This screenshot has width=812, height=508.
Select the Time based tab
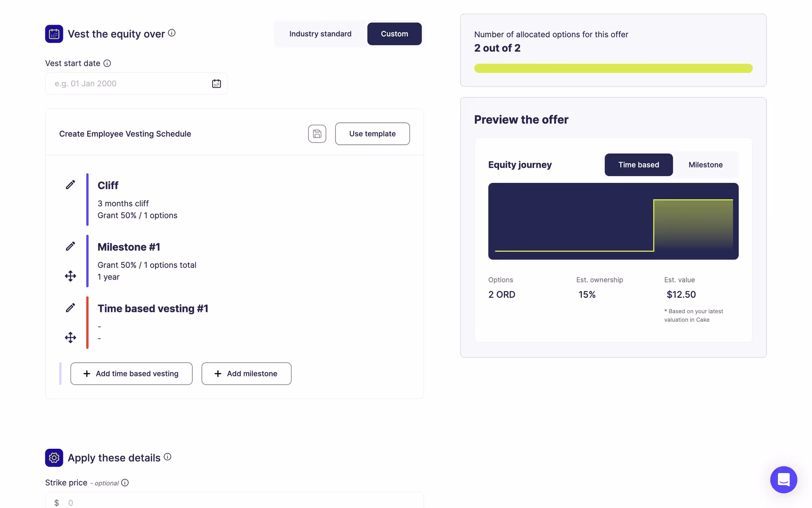tap(638, 165)
